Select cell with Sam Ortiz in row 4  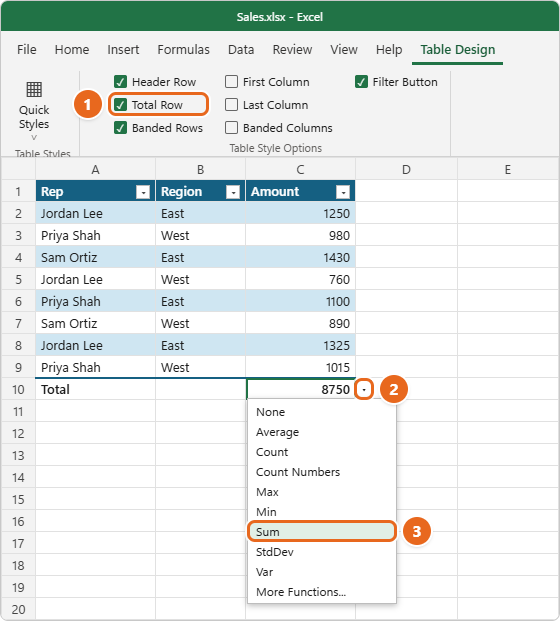(95, 258)
